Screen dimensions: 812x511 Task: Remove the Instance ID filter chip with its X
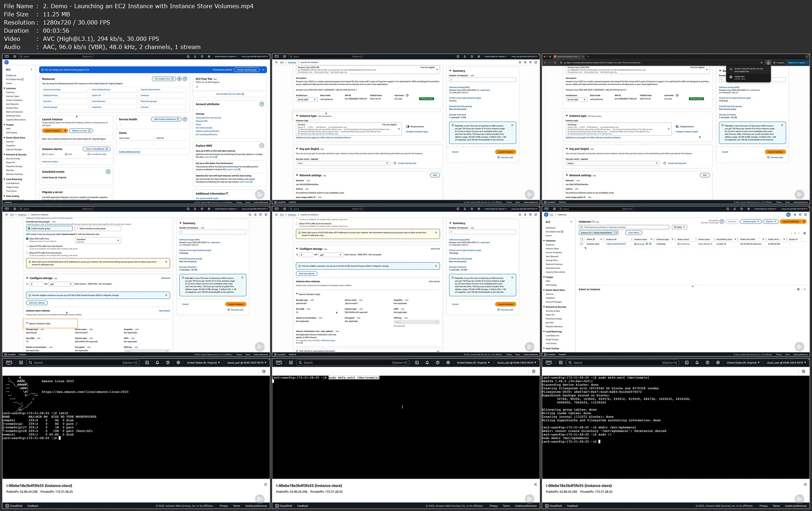click(616, 233)
